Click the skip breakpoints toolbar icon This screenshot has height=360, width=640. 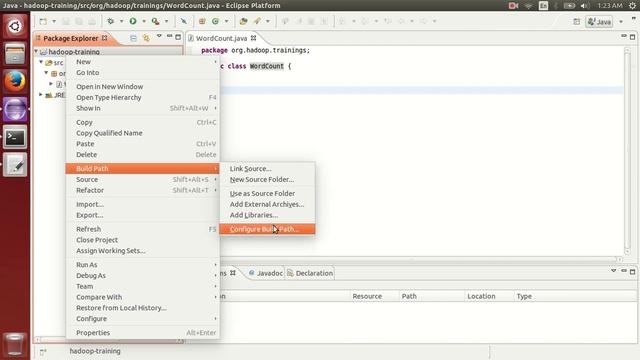coord(184,21)
